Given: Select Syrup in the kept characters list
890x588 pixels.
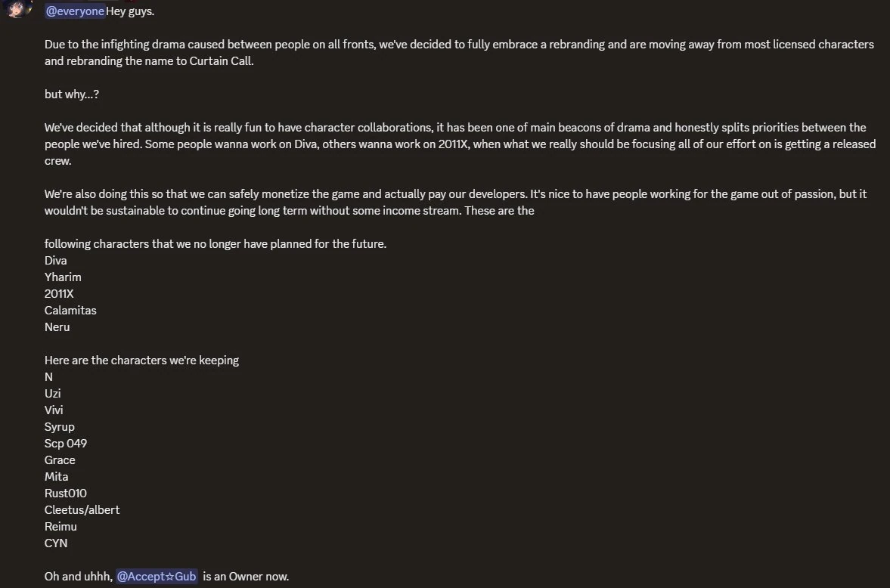Looking at the screenshot, I should 60,427.
